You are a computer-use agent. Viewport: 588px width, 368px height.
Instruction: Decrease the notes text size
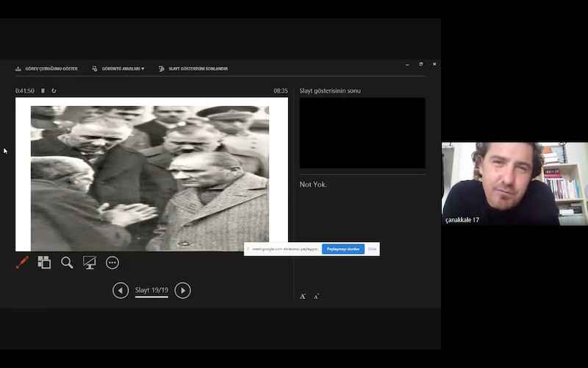point(316,297)
